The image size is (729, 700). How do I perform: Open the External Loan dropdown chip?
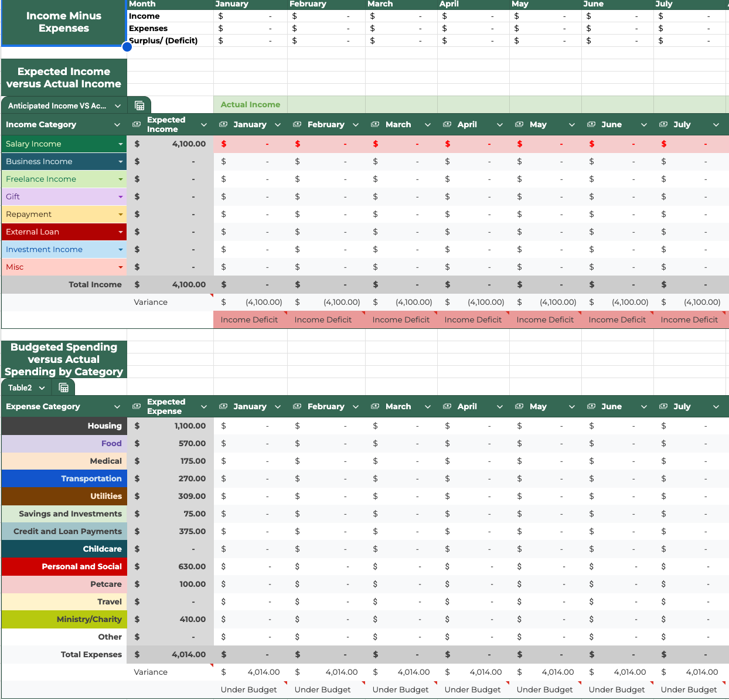pos(121,232)
